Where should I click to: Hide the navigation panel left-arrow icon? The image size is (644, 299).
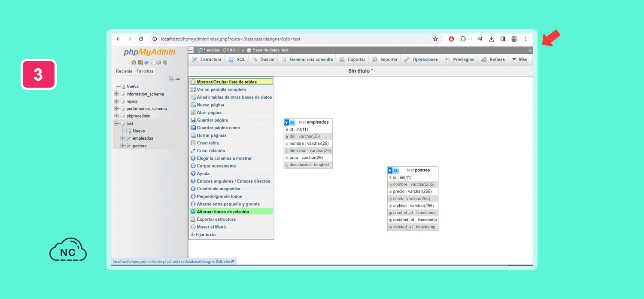click(x=191, y=50)
